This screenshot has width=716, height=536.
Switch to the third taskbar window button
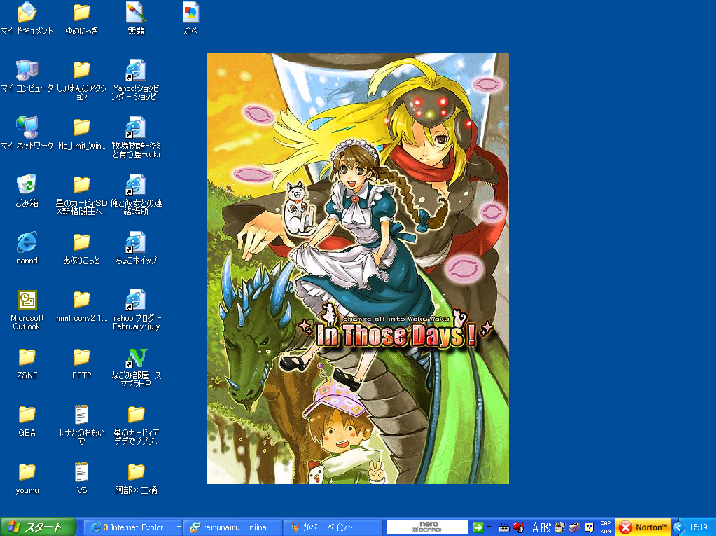(333, 527)
